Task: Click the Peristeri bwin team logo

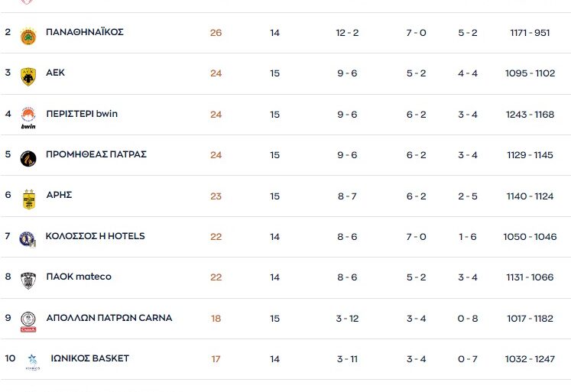Action: coord(28,116)
